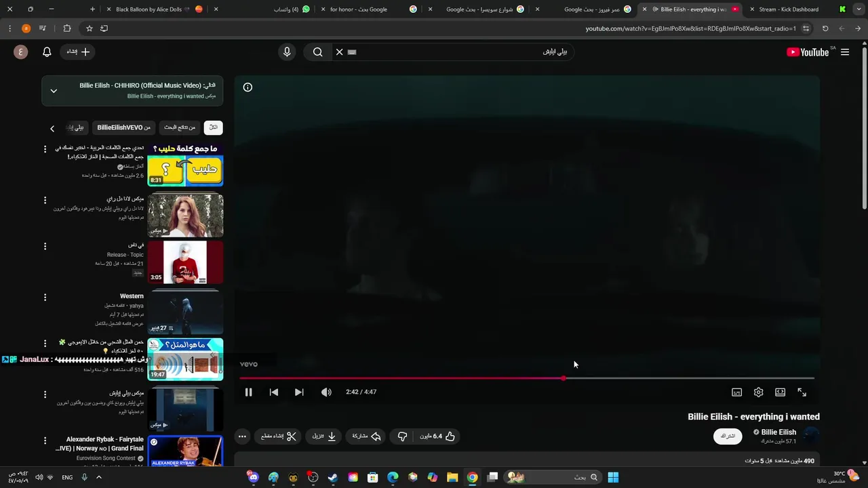Skip to the next video in player
Screen dimensions: 868x488
click(299, 392)
